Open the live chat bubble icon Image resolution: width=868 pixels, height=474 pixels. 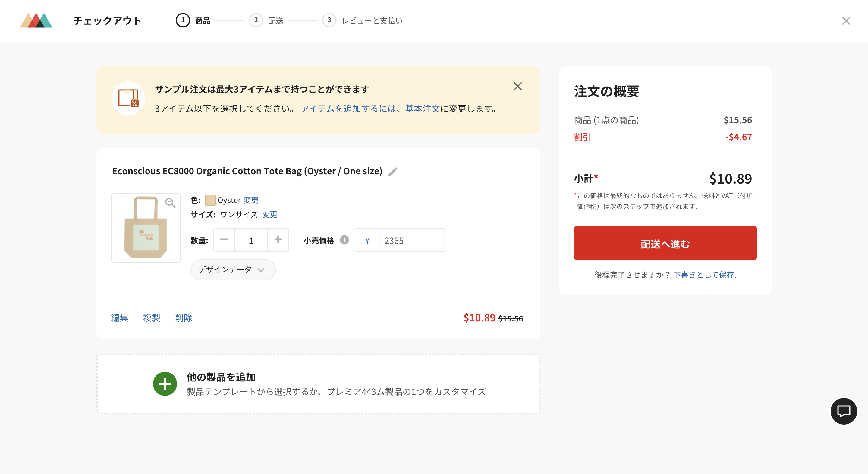[843, 411]
